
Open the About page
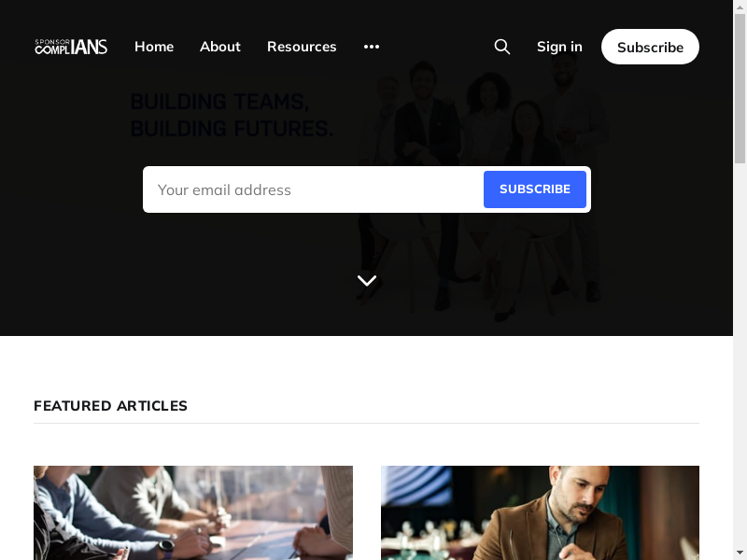[x=220, y=47]
